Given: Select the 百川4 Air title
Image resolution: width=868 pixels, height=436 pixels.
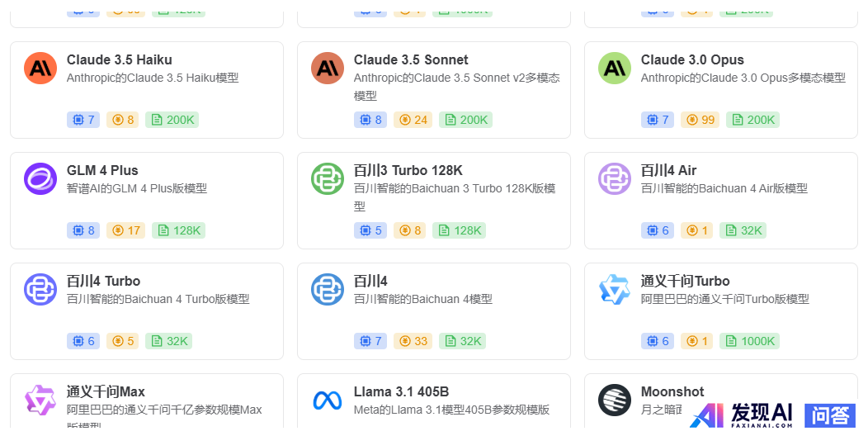Looking at the screenshot, I should click(668, 171).
